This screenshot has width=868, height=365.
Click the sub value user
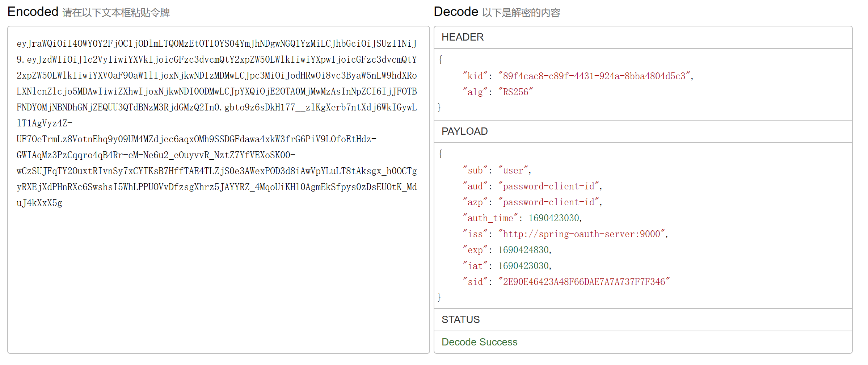tap(513, 170)
